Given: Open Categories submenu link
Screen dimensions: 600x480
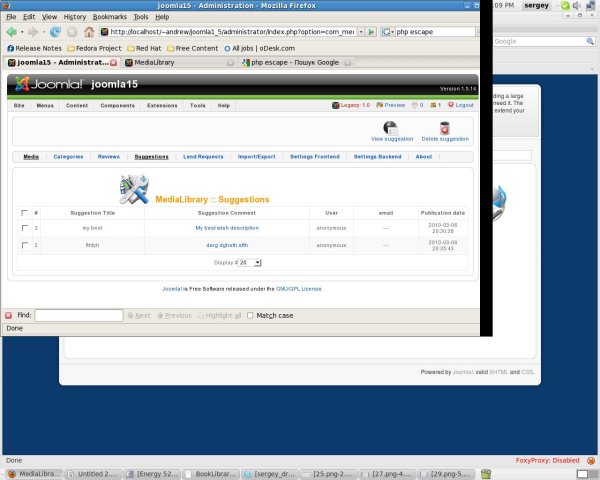Looking at the screenshot, I should coord(68,157).
